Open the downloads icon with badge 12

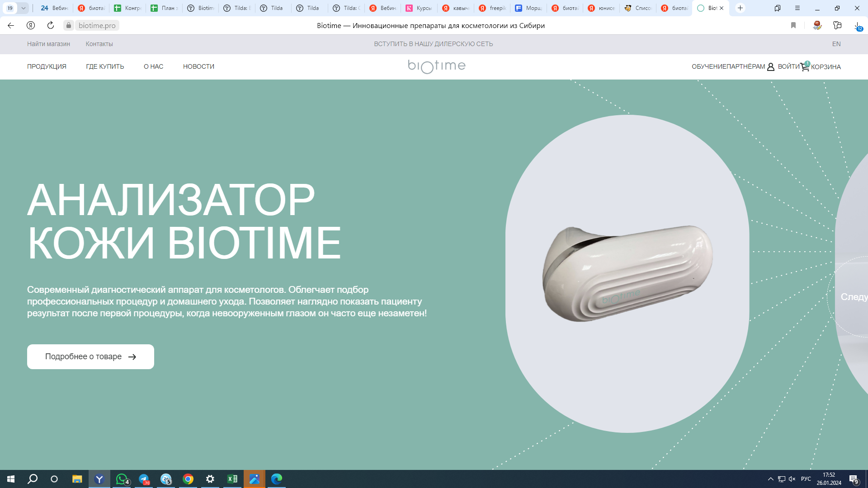[857, 26]
